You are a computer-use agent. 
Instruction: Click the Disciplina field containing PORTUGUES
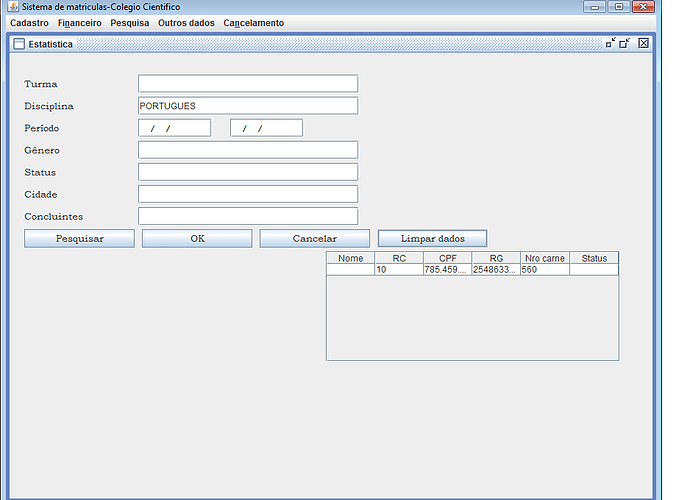click(248, 106)
